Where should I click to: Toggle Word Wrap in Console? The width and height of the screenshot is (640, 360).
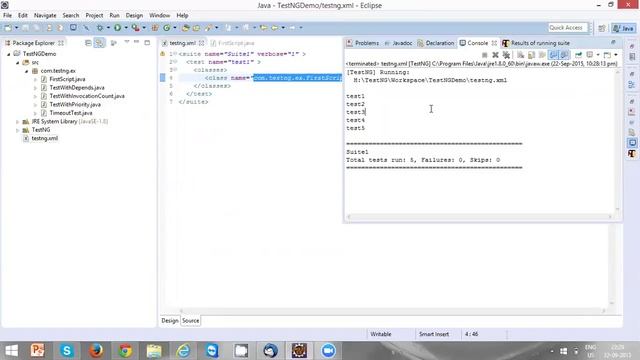542,55
